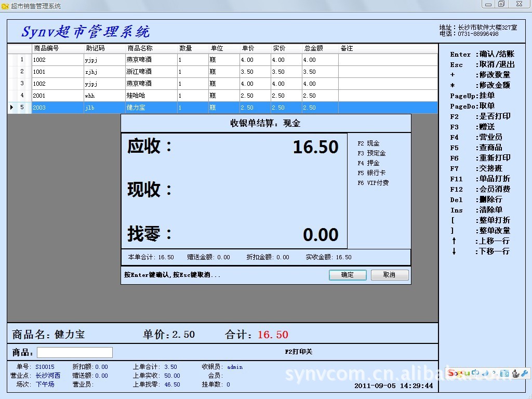Select F6 VIP付费 payment method
This screenshot has width=532, height=399.
(x=373, y=183)
